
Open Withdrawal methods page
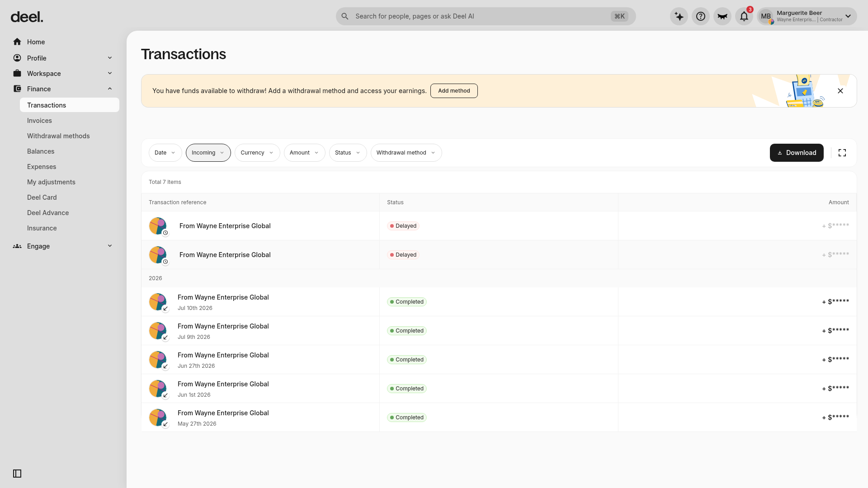pos(58,136)
